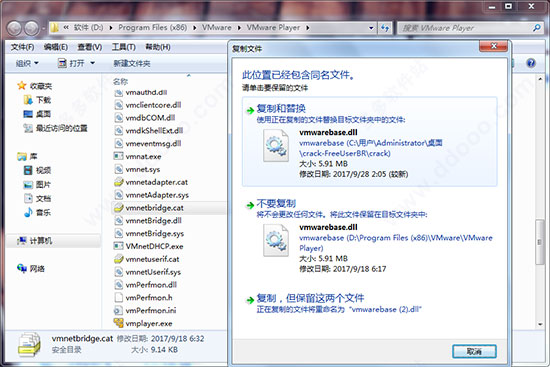The height and width of the screenshot is (367, 550).
Task: Select the VMnetDHCP.exe file icon
Action: click(x=119, y=246)
